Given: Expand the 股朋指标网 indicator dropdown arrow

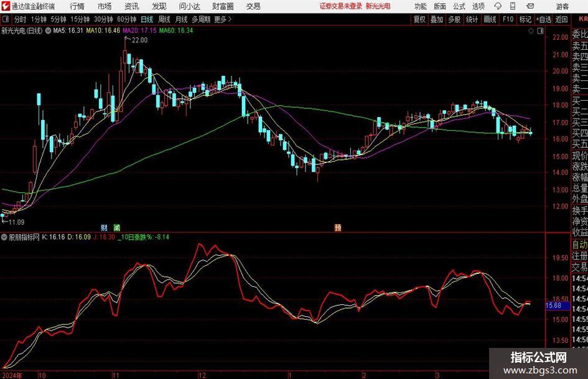Looking at the screenshot, I should coord(4,237).
